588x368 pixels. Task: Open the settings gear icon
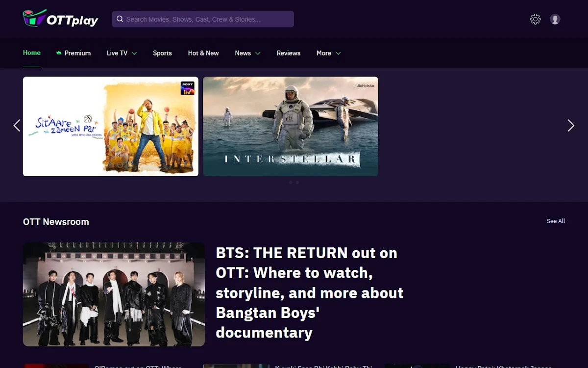point(535,19)
